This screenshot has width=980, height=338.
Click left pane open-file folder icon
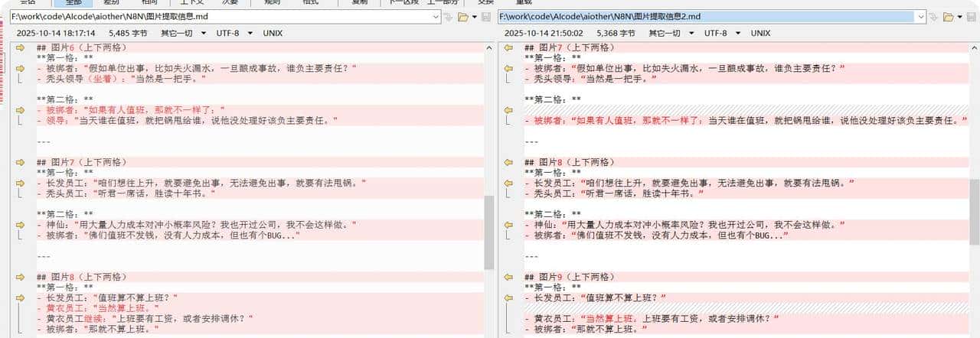[462, 17]
